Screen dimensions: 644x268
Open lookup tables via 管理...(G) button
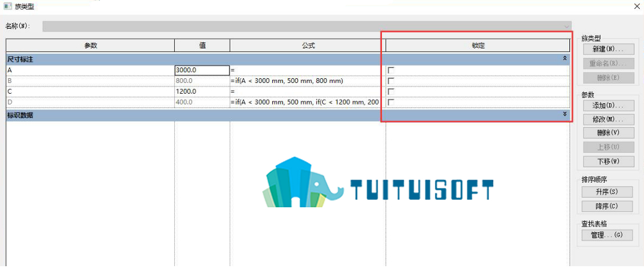(x=606, y=235)
